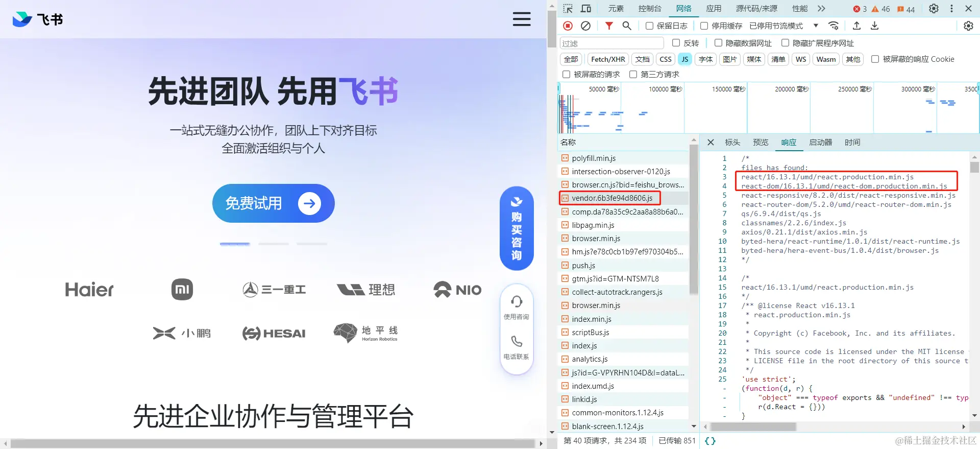
Task: Switch to the 源代码/来源 tab
Action: tap(756, 9)
